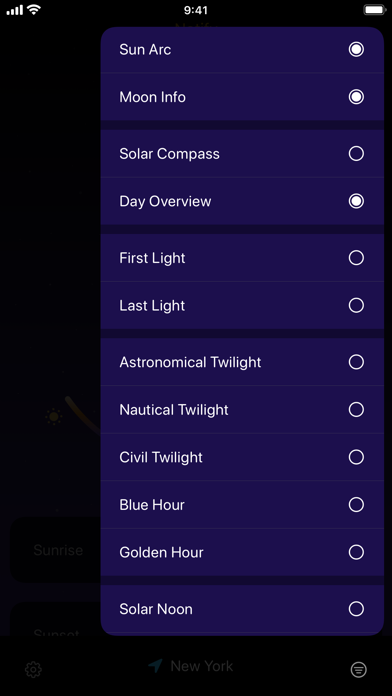Select the Last Light menu entry
The width and height of the screenshot is (392, 696).
(x=242, y=305)
